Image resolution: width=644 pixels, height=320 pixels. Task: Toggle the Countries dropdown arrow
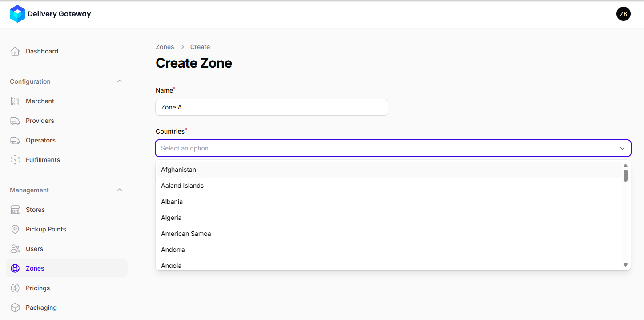point(622,148)
